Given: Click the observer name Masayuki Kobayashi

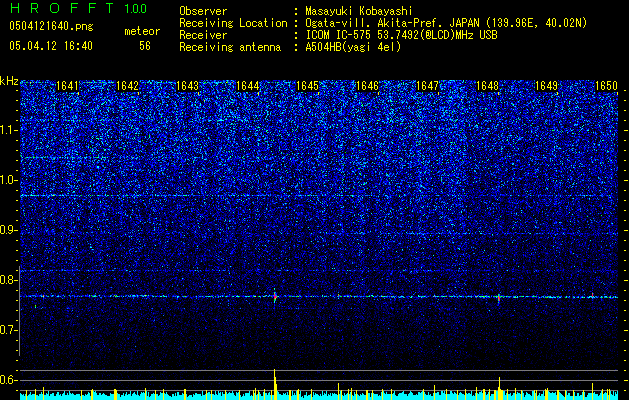Looking at the screenshot, I should pos(359,11).
